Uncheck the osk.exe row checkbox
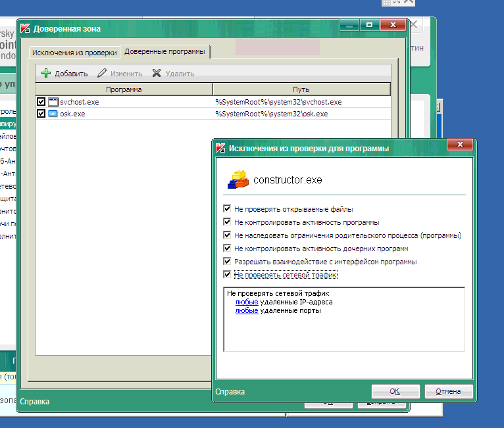The image size is (504, 428). pos(41,114)
